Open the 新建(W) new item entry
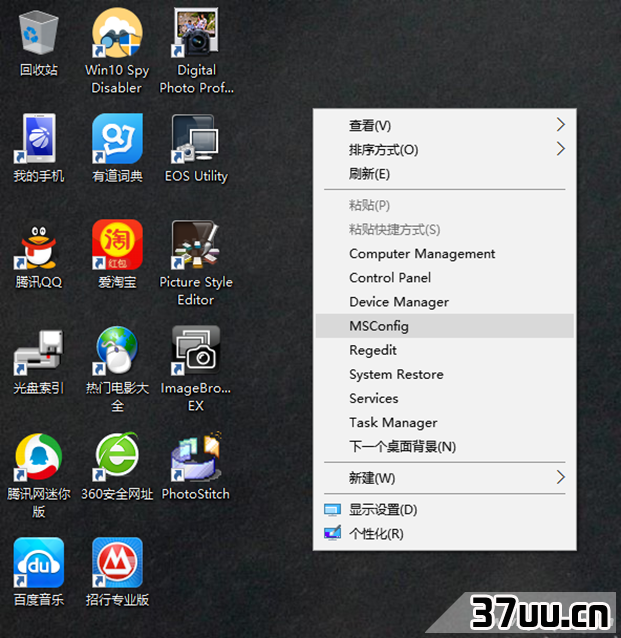Viewport: 621px width, 638px height. [445, 478]
